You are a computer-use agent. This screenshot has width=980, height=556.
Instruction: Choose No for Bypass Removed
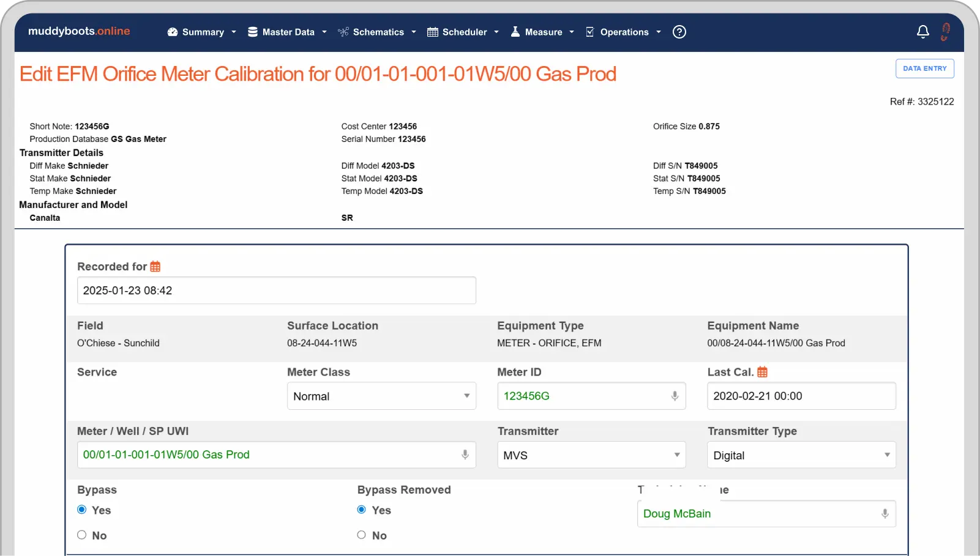[x=362, y=535]
